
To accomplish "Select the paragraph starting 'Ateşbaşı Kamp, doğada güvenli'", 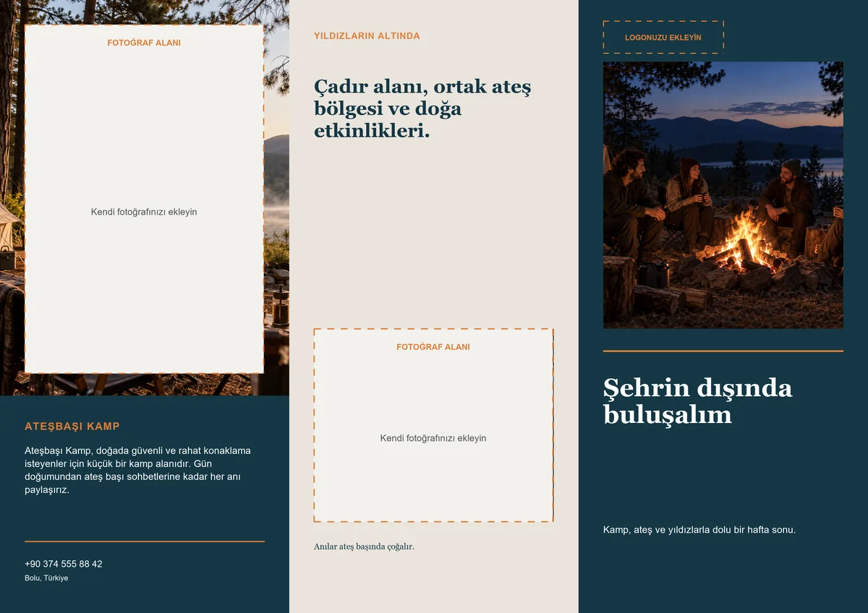I will tap(137, 470).
